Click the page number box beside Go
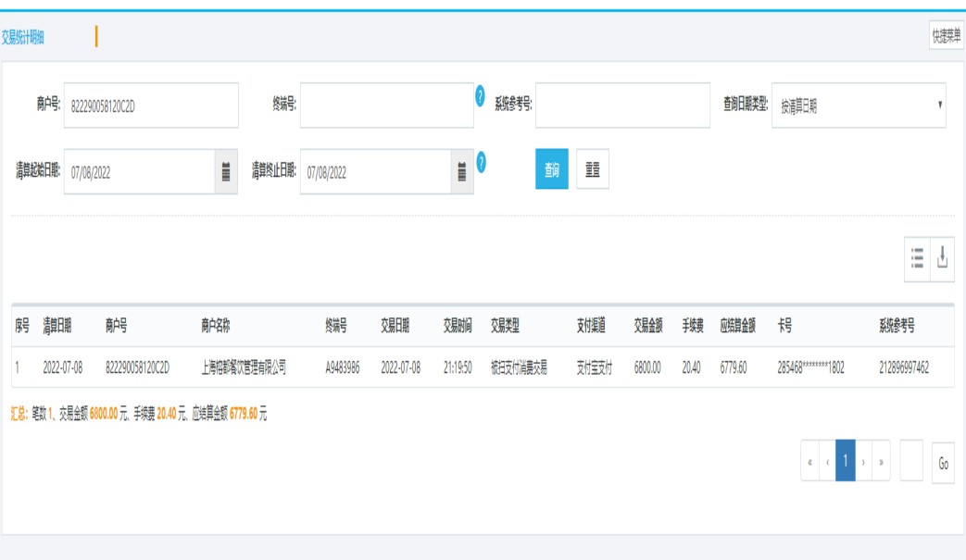Image resolution: width=966 pixels, height=560 pixels. click(x=911, y=461)
